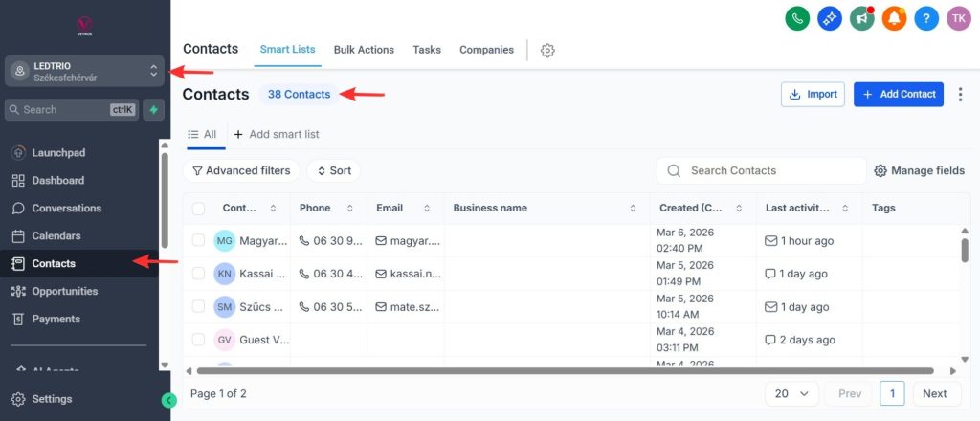Open the page size dropdown showing 20
The image size is (980, 421).
coord(791,393)
